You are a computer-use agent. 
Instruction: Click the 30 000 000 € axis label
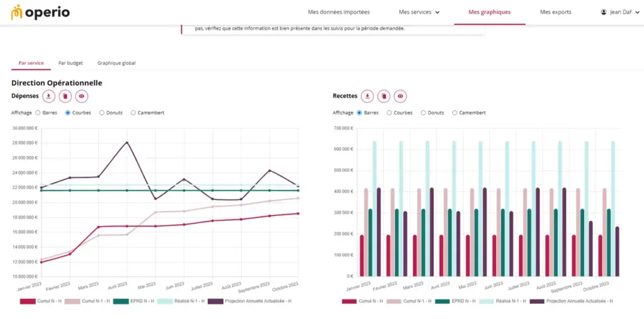tap(25, 128)
